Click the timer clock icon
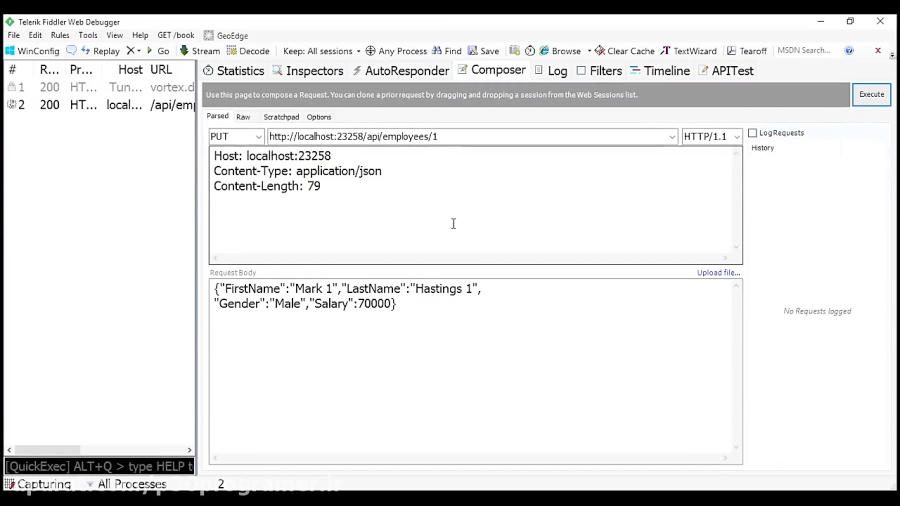This screenshot has width=900, height=506. pos(530,50)
